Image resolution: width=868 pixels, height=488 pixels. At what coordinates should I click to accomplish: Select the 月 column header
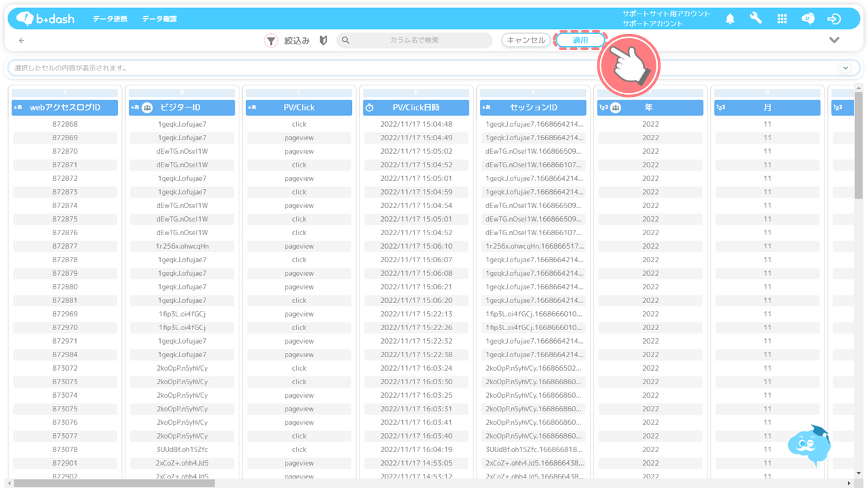click(x=768, y=107)
